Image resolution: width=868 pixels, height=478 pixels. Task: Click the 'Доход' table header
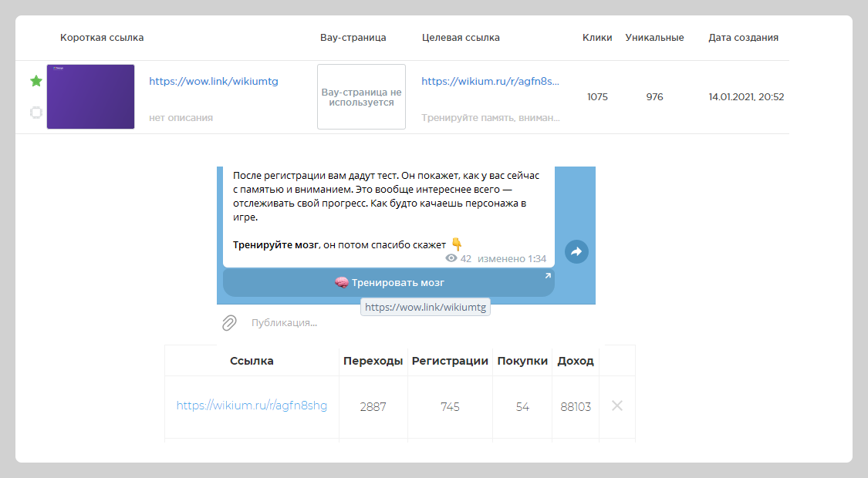[x=576, y=361]
